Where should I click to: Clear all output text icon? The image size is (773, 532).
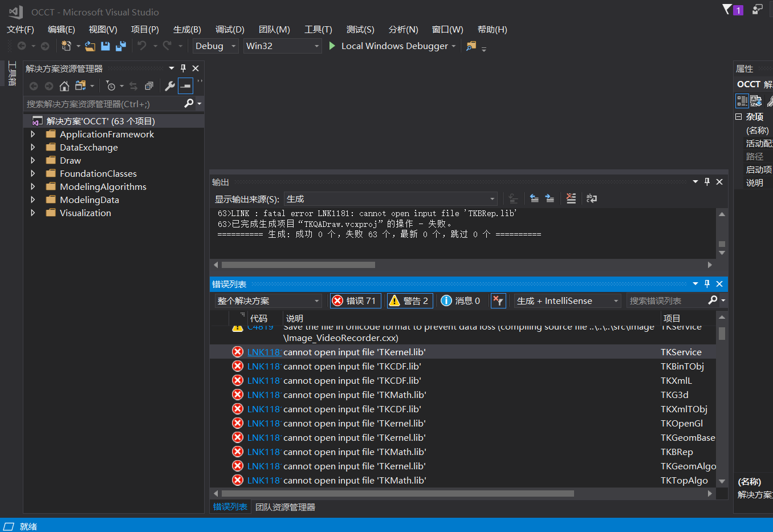(x=571, y=198)
